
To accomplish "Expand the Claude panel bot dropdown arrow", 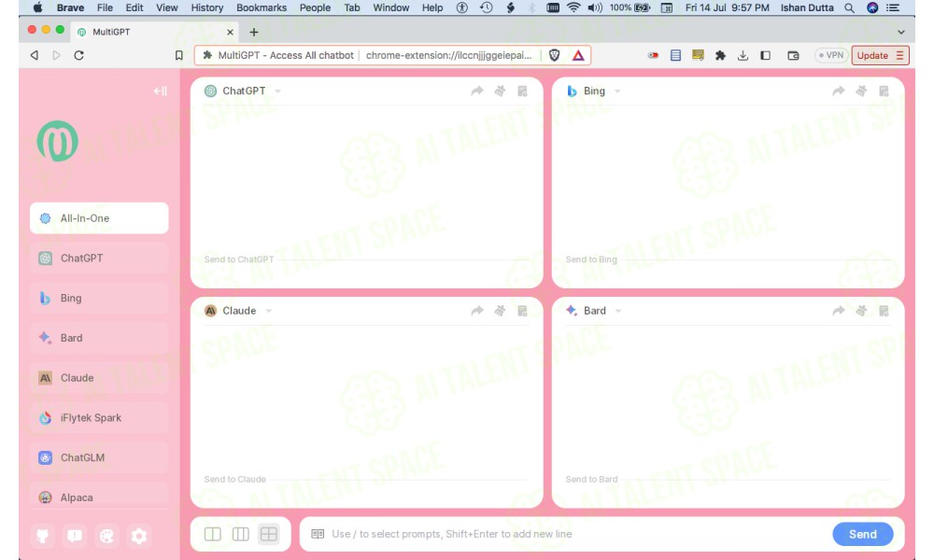I will pyautogui.click(x=269, y=311).
